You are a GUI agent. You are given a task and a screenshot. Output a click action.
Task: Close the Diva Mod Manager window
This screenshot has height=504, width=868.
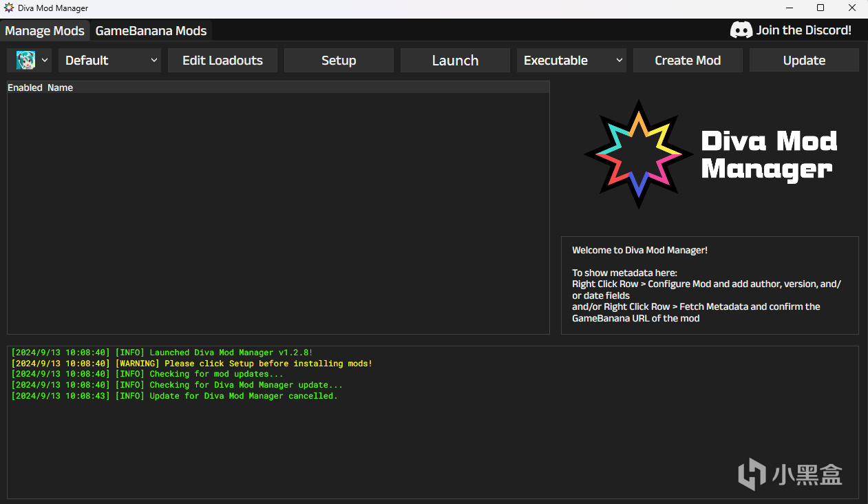tap(852, 8)
